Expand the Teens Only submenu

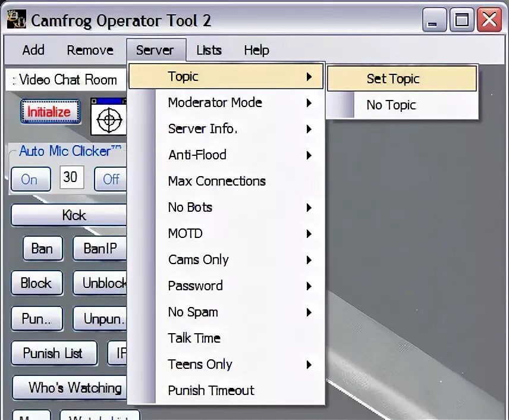(x=226, y=365)
